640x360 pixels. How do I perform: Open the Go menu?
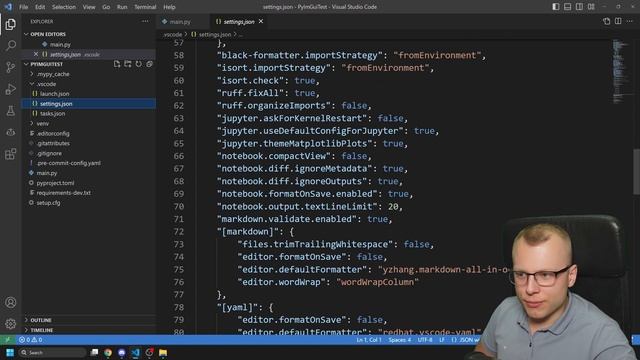(x=106, y=7)
